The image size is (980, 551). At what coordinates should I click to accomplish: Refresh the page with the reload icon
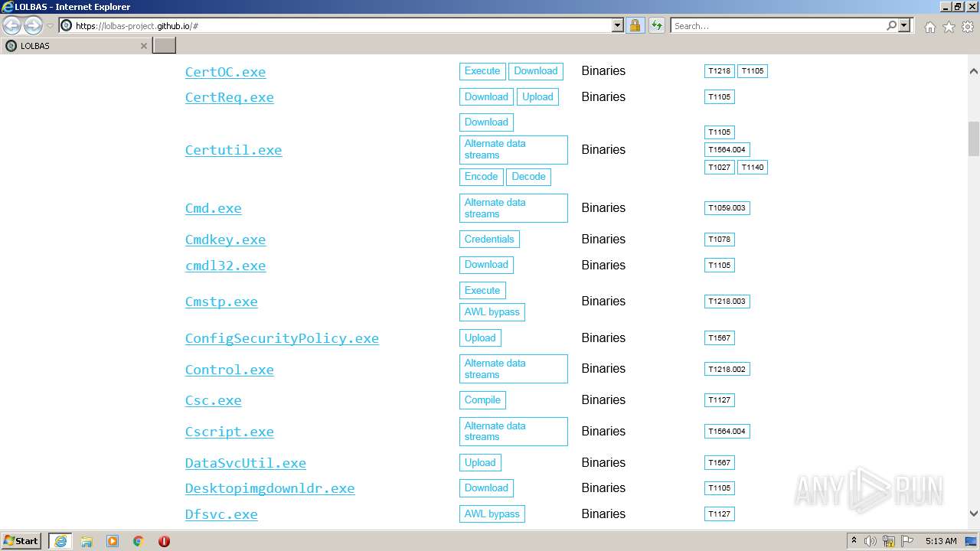[x=656, y=25]
